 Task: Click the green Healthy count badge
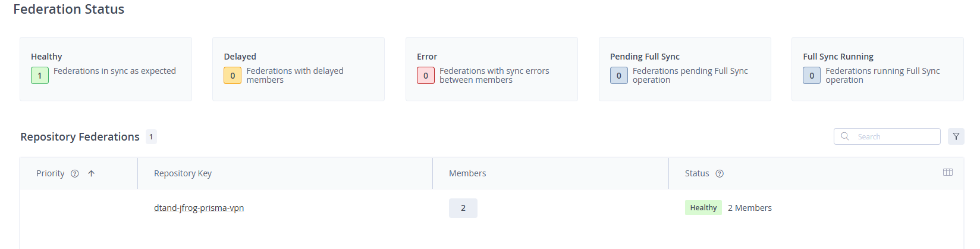point(40,76)
